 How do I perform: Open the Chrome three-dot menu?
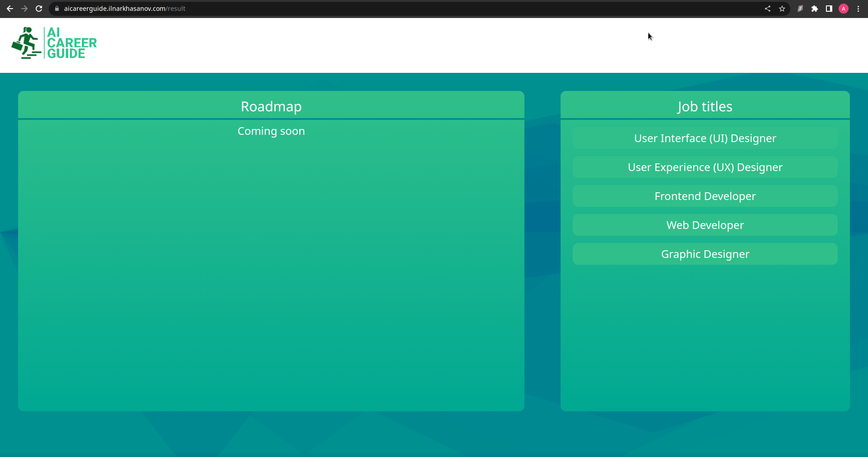(858, 9)
